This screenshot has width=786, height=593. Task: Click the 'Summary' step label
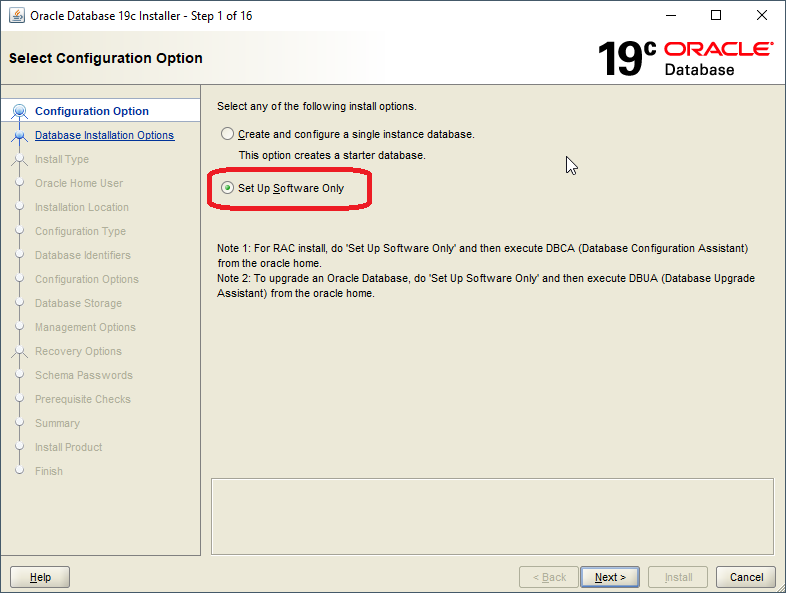tap(57, 424)
